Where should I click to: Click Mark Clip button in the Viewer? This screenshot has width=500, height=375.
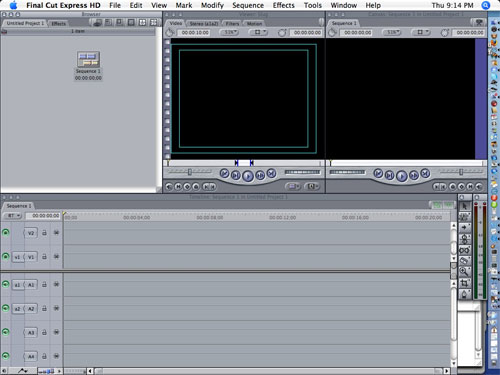coord(178,187)
